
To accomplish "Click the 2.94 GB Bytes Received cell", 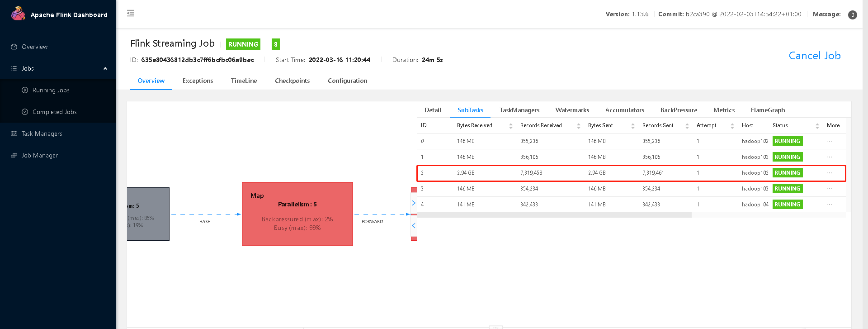I will click(x=466, y=173).
